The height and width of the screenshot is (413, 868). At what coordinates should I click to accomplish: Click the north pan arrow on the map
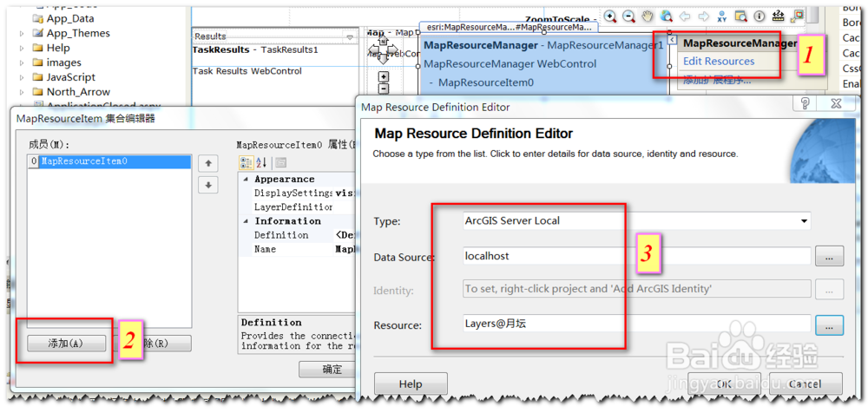(x=383, y=41)
